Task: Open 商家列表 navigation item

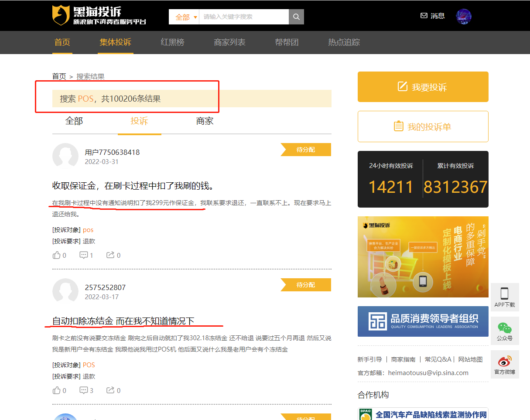Action: pos(229,42)
